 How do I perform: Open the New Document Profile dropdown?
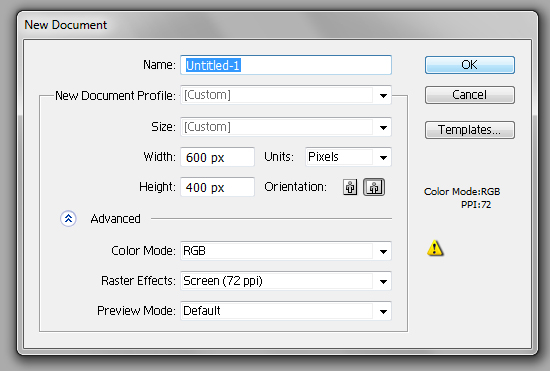pyautogui.click(x=286, y=95)
